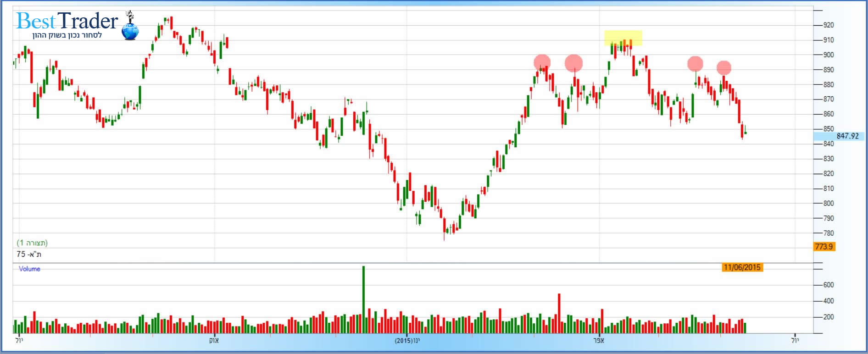Click the אוק label on the time axis
The image size is (868, 354).
coord(214,341)
